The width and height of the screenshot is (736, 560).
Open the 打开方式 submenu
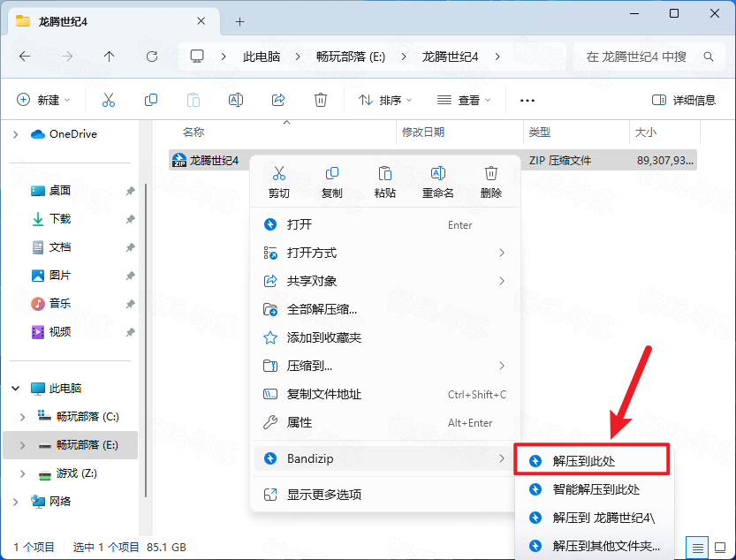click(x=385, y=253)
